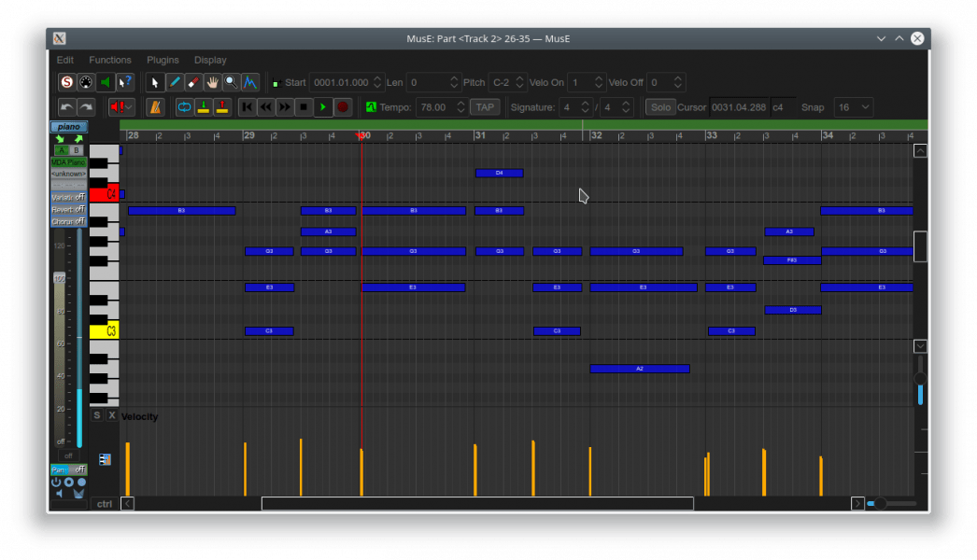Image resolution: width=977 pixels, height=560 pixels.
Task: Activate the What's This help pointer
Action: tap(124, 82)
